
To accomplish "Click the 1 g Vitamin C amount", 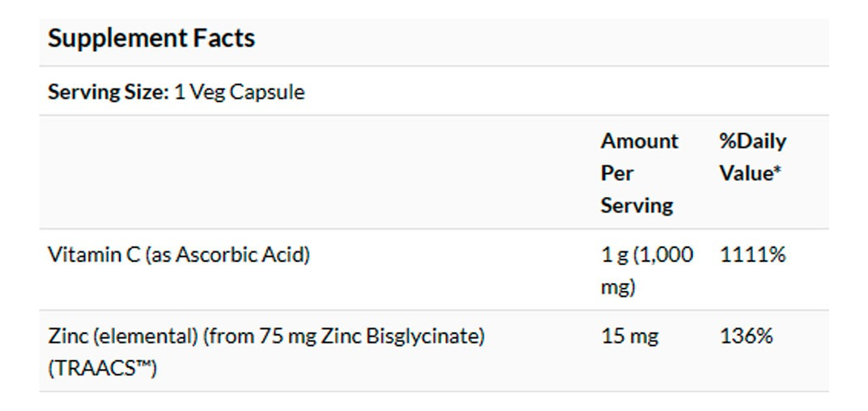I will [614, 255].
